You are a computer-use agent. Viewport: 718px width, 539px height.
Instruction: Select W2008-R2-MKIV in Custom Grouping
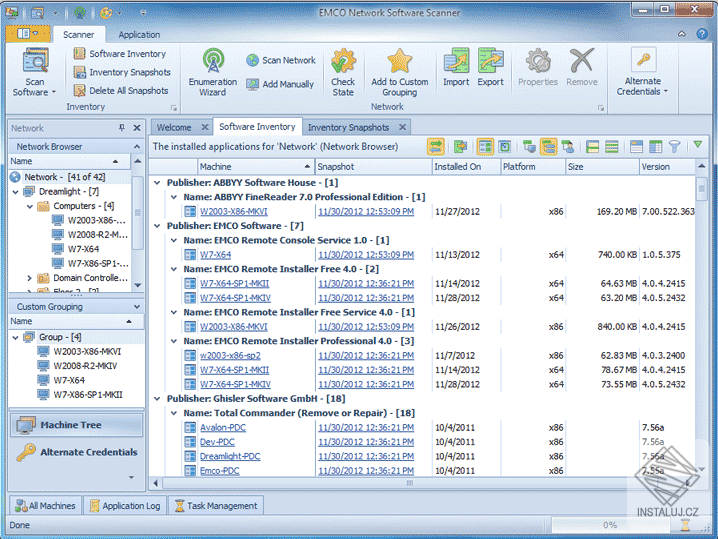(x=85, y=366)
